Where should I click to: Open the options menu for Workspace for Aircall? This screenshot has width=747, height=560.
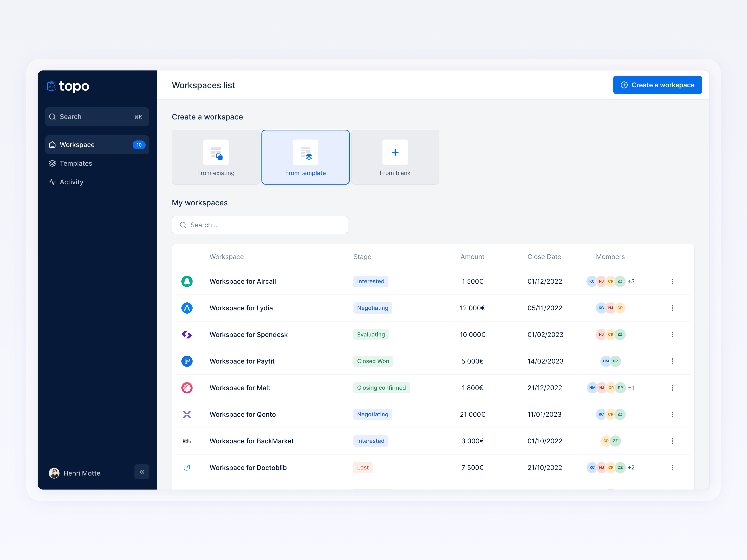pyautogui.click(x=673, y=281)
